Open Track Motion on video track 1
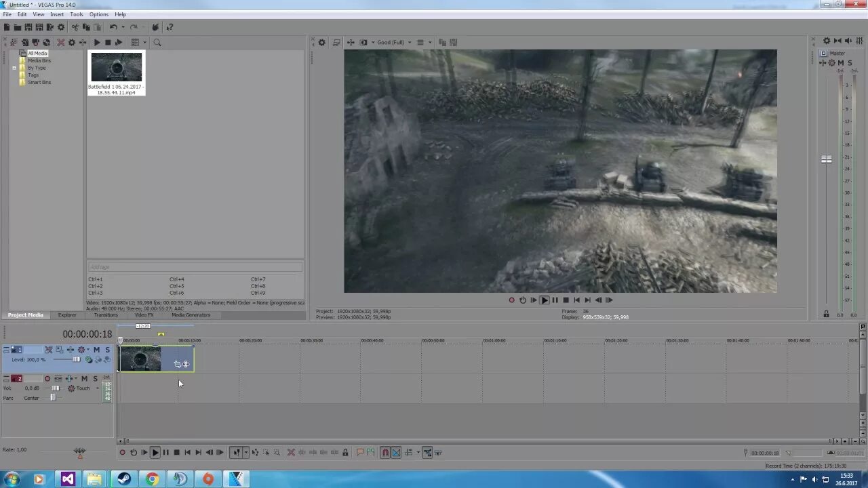Viewport: 868px width, 488px height. pyautogui.click(x=60, y=350)
